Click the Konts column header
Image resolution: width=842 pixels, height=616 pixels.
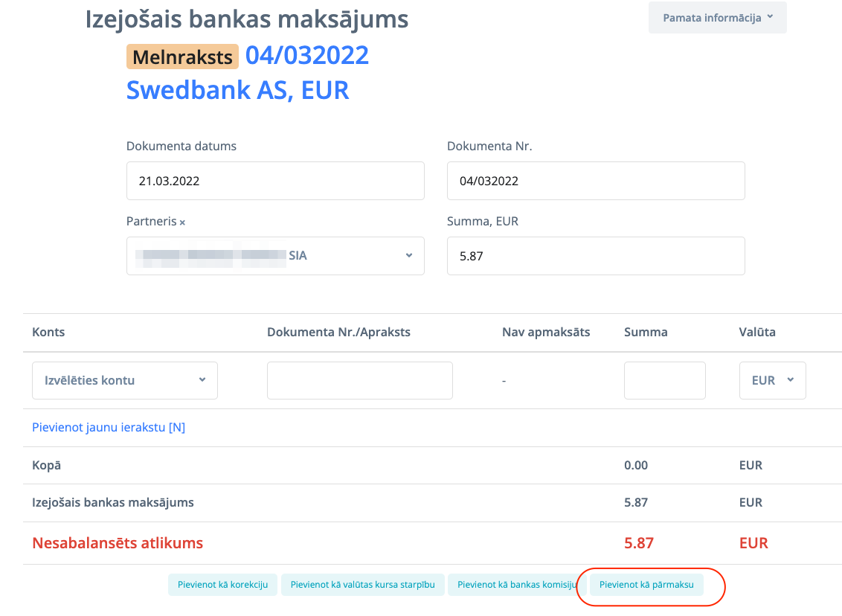48,333
